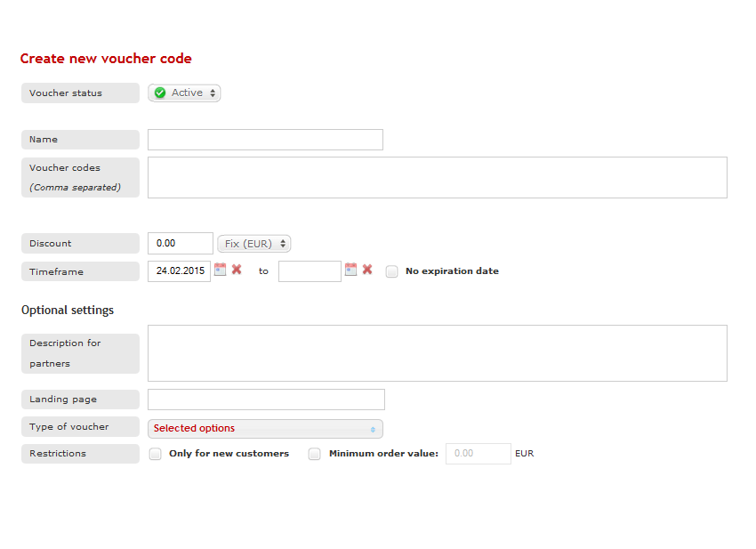Click the Landing page input field
756x549 pixels.
point(266,400)
